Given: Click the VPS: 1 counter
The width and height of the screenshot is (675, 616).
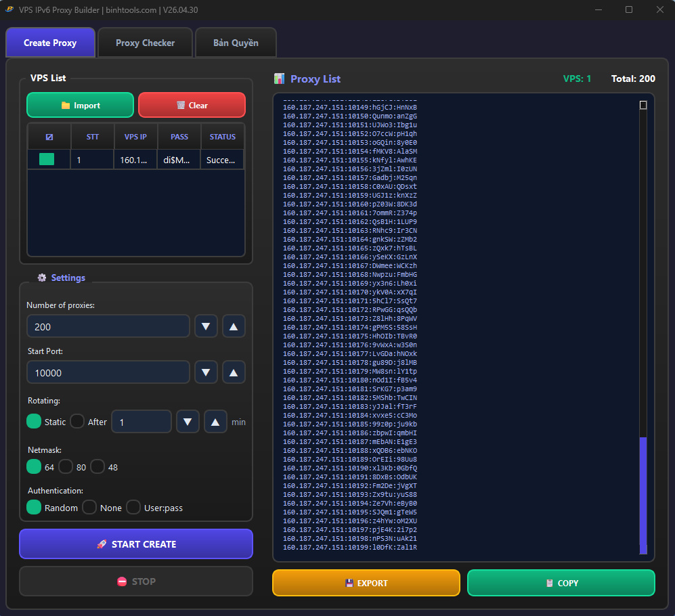Looking at the screenshot, I should pyautogui.click(x=577, y=79).
